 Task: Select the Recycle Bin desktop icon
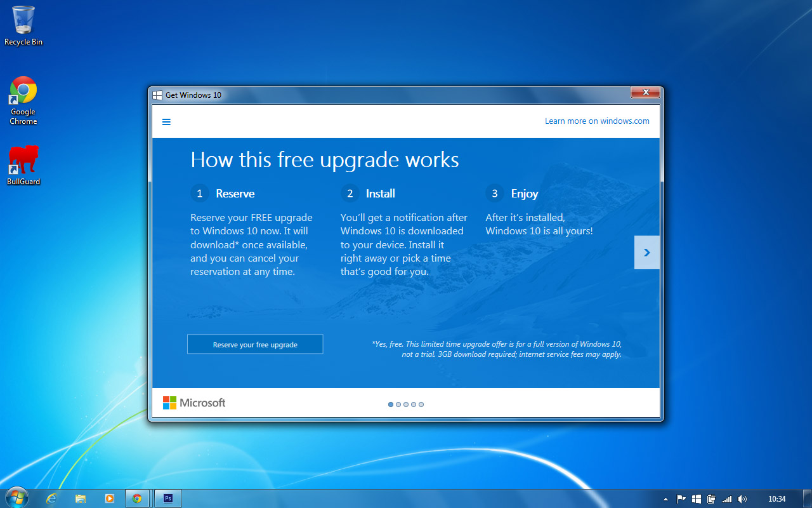tap(23, 25)
